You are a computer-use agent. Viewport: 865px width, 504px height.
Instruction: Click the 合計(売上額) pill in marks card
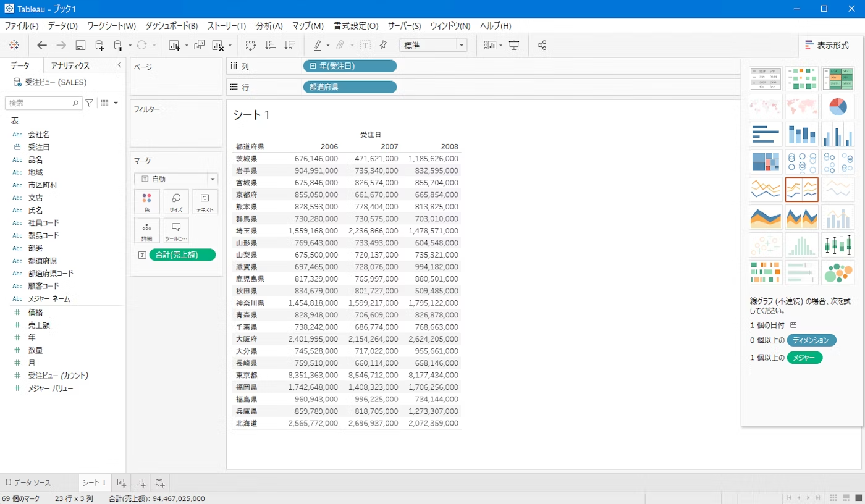[x=182, y=254]
